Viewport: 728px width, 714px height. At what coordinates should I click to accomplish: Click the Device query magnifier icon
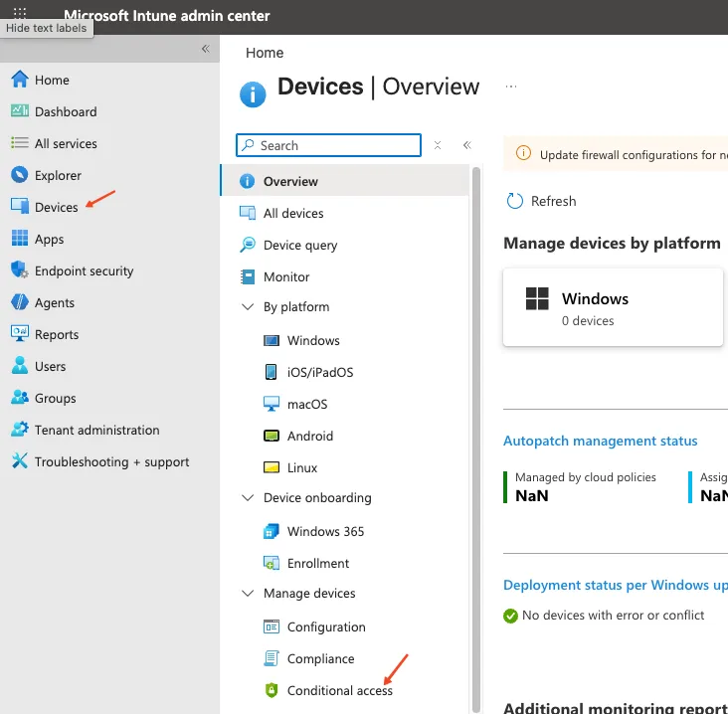(248, 245)
